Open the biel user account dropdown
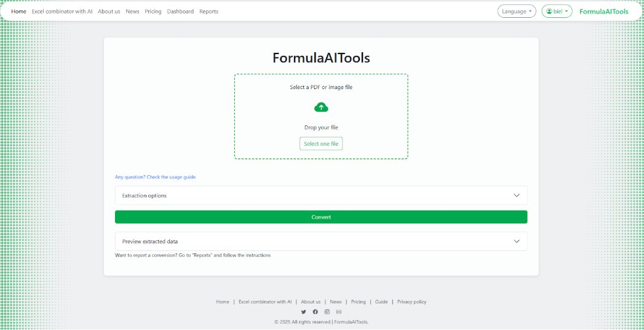 coord(557,12)
